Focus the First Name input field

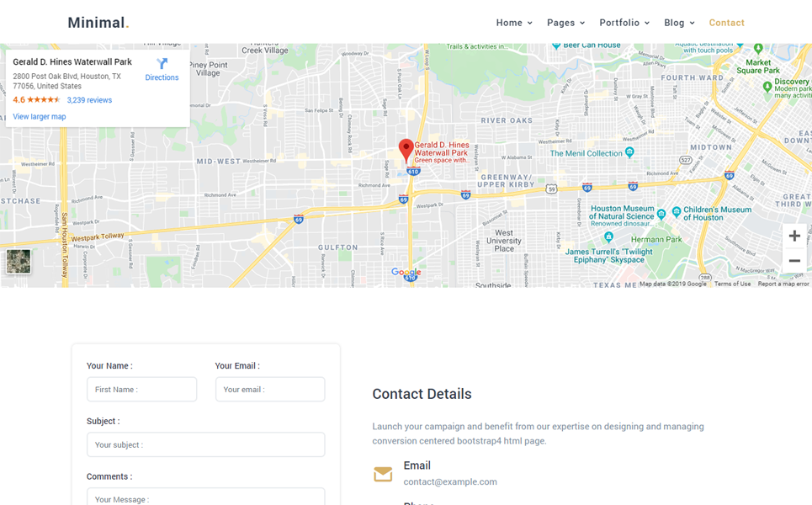(141, 390)
